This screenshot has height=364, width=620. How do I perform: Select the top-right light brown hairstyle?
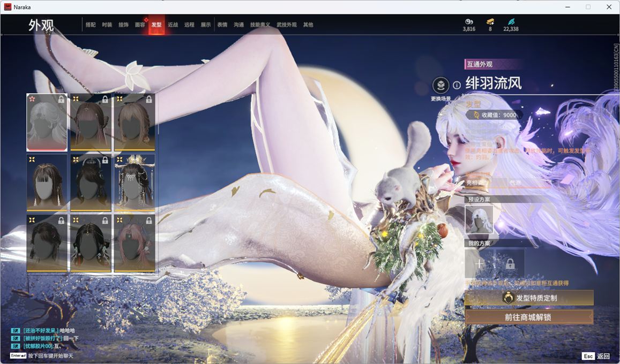(x=135, y=123)
